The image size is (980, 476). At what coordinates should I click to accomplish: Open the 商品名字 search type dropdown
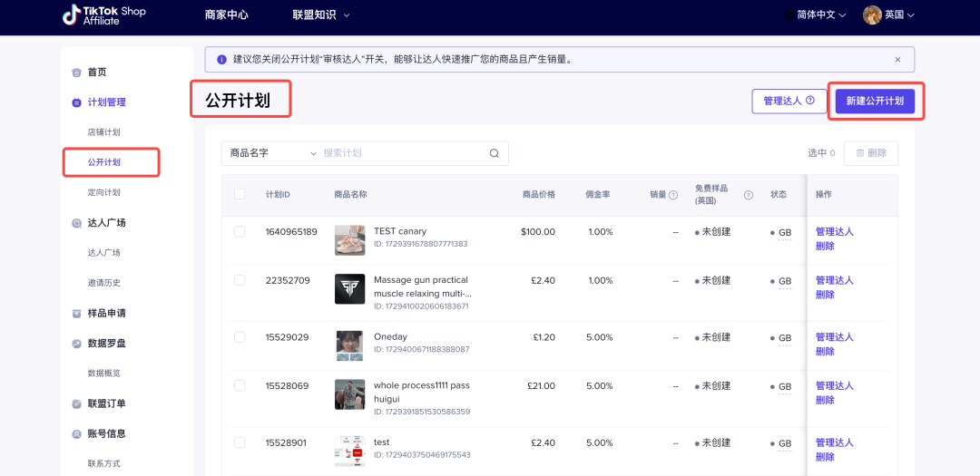point(272,153)
